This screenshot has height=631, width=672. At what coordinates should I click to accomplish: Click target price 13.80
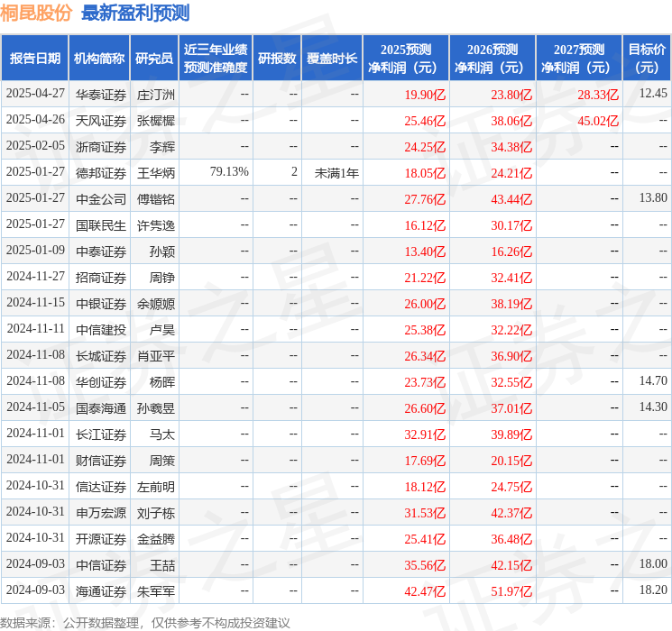click(x=653, y=197)
